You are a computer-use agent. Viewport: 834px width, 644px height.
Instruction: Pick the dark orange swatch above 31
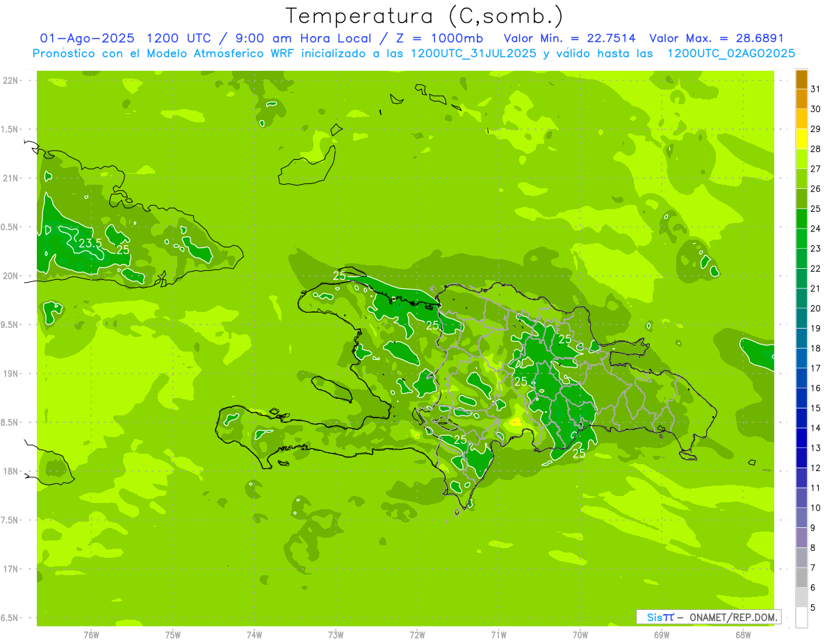tap(801, 79)
